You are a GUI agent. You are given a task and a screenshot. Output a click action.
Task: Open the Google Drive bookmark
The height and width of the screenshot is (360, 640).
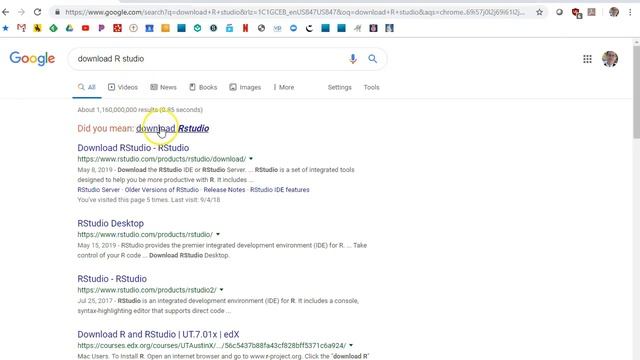69,28
